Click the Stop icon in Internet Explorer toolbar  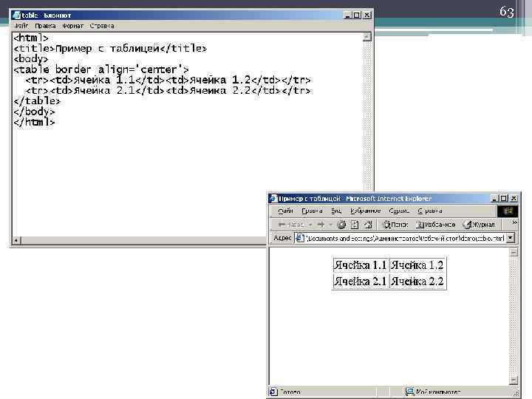[341, 225]
